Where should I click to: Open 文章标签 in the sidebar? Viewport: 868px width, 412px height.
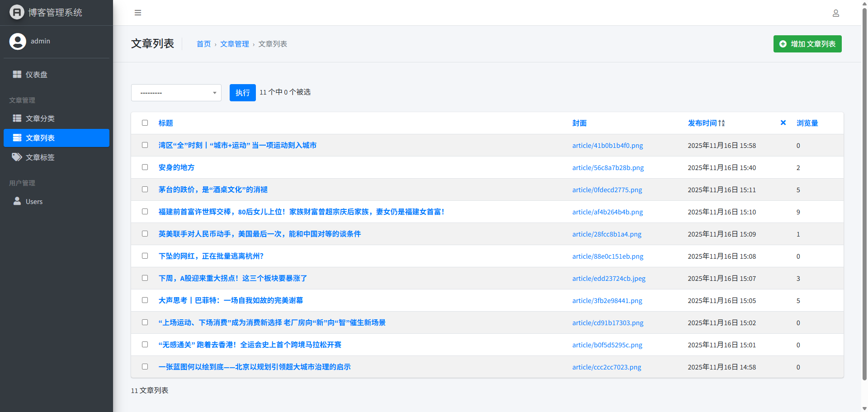tap(57, 157)
